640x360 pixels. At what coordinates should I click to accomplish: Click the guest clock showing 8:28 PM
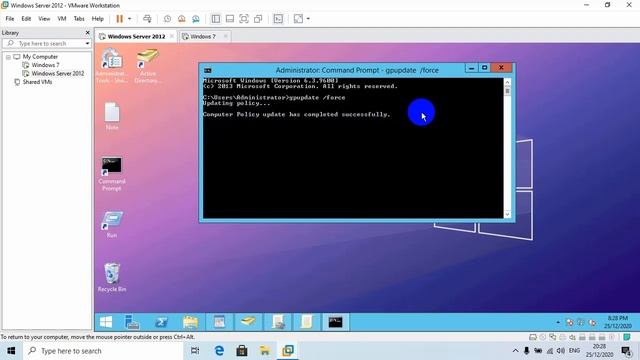(x=618, y=322)
